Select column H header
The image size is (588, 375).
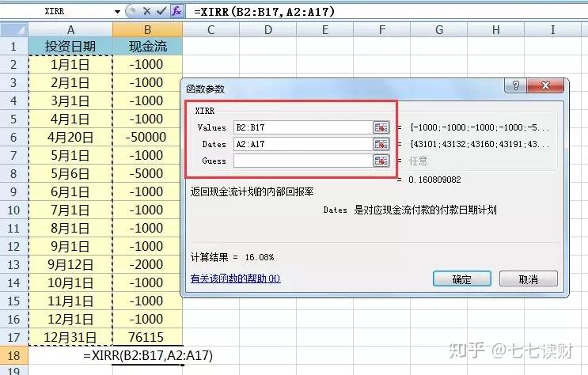(496, 29)
